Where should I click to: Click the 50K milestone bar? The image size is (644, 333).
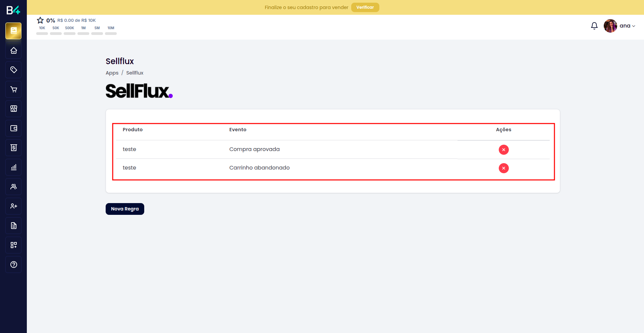coord(56,34)
